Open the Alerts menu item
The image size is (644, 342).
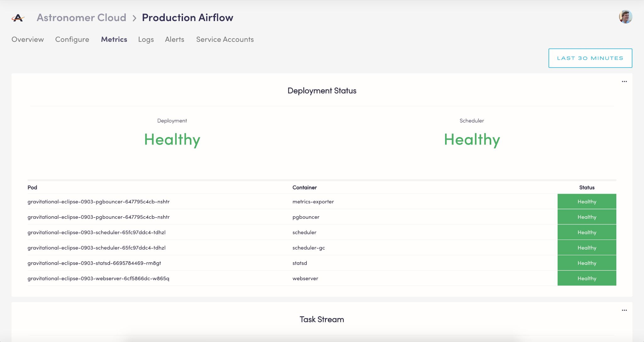point(175,39)
